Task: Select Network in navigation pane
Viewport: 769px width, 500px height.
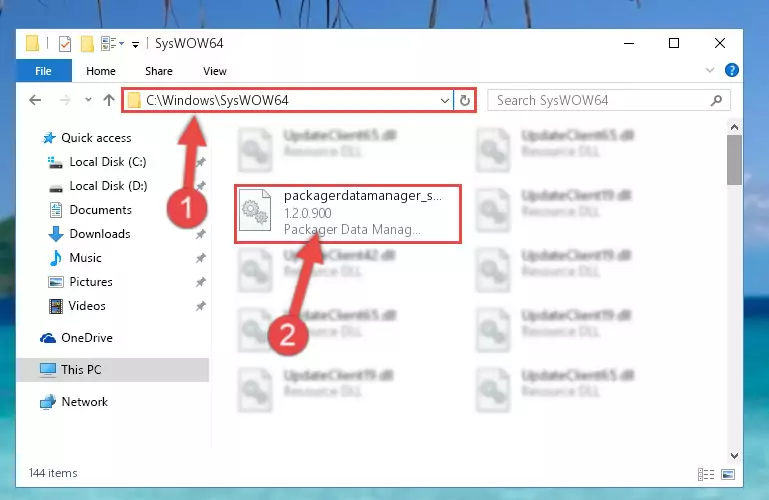Action: click(74, 402)
